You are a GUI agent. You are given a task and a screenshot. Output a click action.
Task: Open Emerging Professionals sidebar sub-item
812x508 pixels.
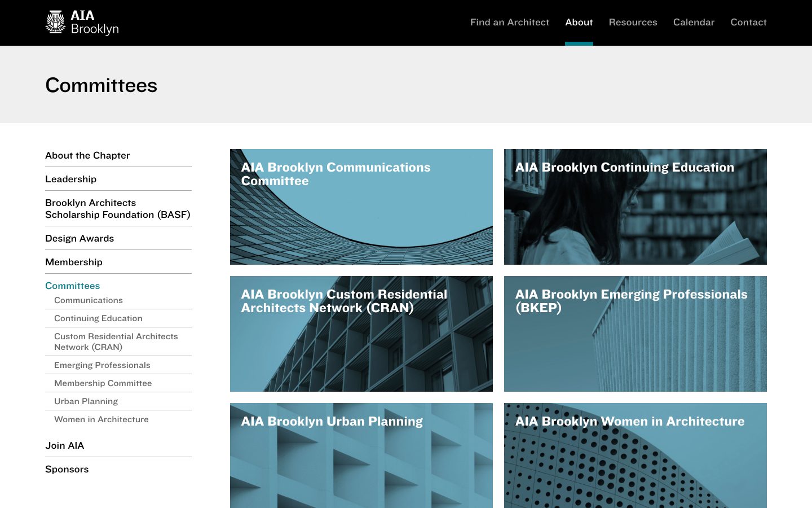(x=102, y=365)
